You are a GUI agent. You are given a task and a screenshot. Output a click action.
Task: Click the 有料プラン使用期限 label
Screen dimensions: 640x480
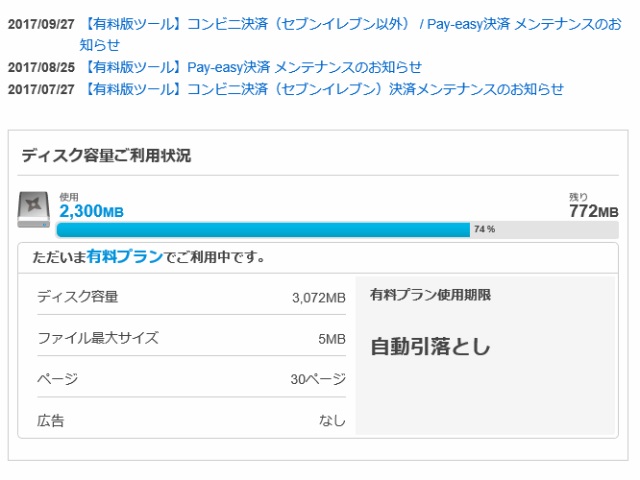click(430, 296)
